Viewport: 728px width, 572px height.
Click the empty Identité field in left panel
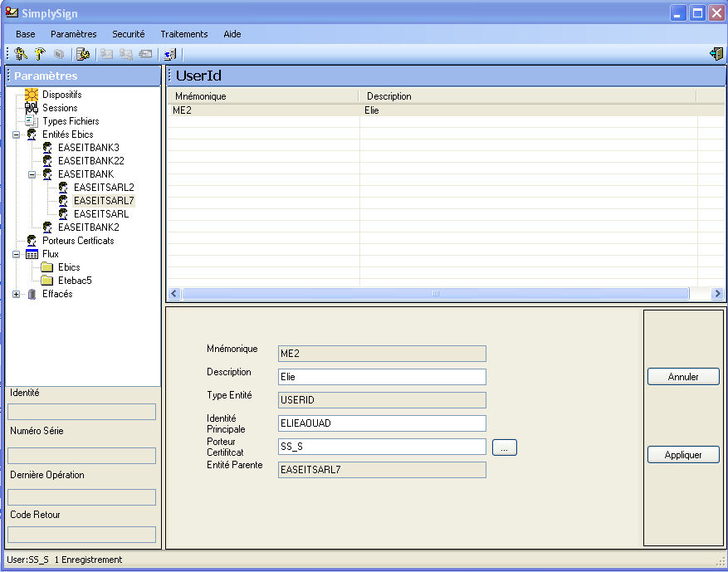click(x=81, y=412)
